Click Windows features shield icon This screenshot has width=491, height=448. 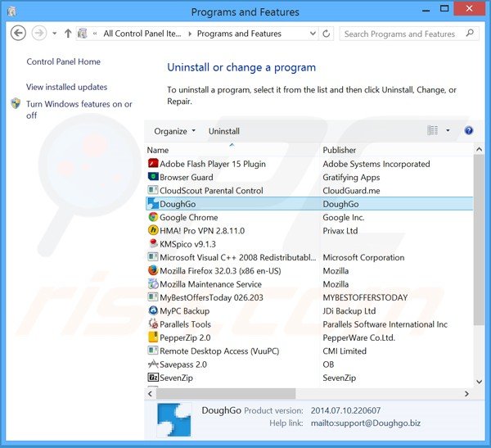[16, 103]
